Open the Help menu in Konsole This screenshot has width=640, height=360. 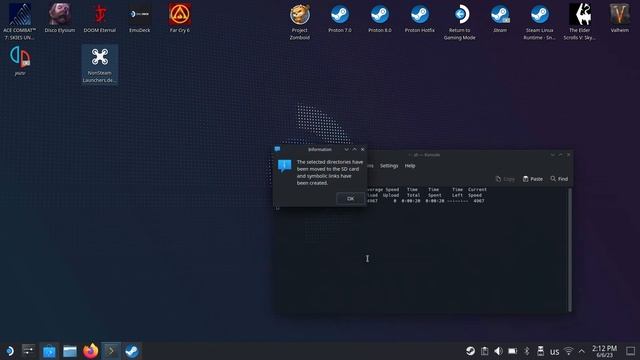(x=410, y=166)
